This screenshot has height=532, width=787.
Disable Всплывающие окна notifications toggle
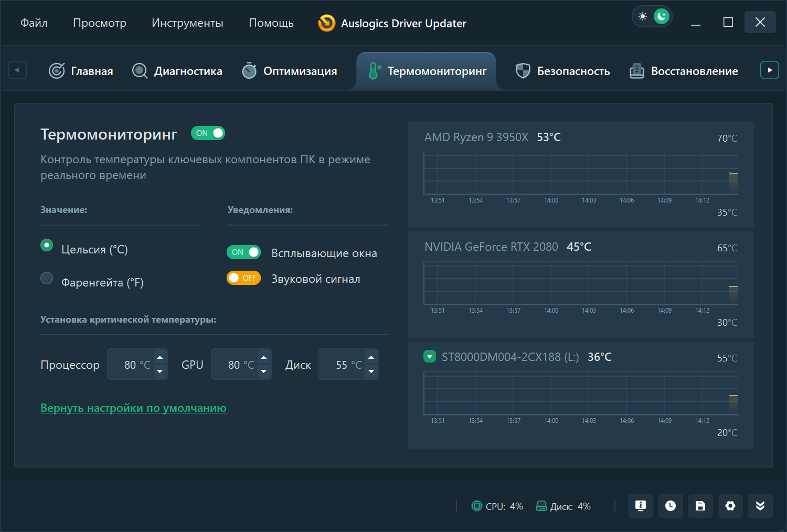(244, 252)
